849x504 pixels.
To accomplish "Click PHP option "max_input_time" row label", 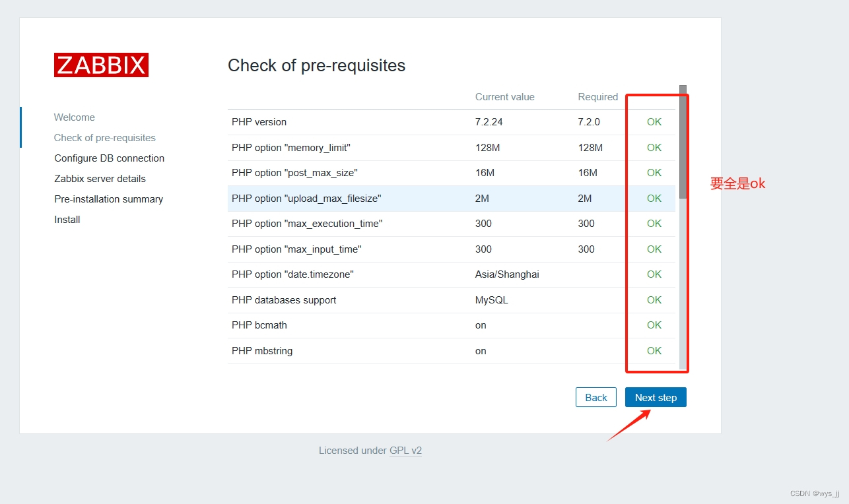I will coord(297,249).
